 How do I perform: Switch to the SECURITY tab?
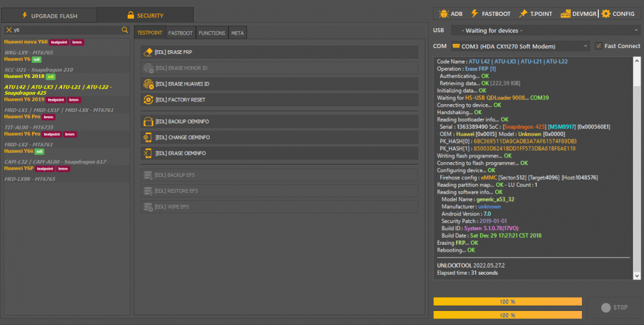pos(145,15)
